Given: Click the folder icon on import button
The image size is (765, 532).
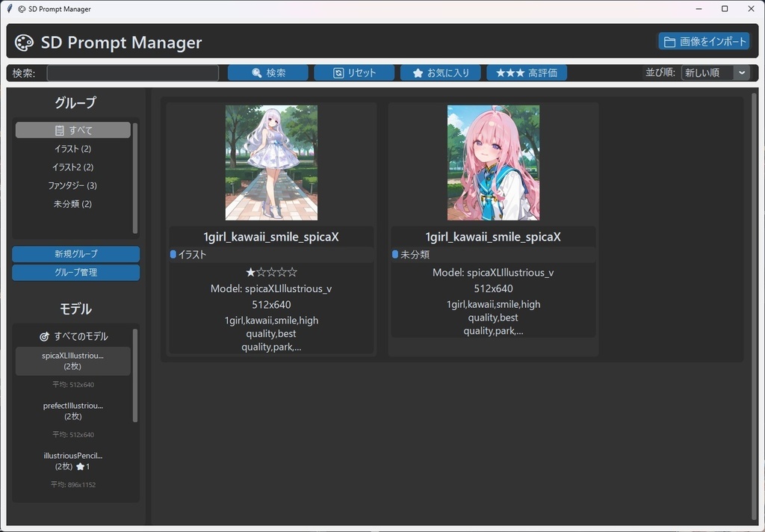Looking at the screenshot, I should tap(669, 42).
